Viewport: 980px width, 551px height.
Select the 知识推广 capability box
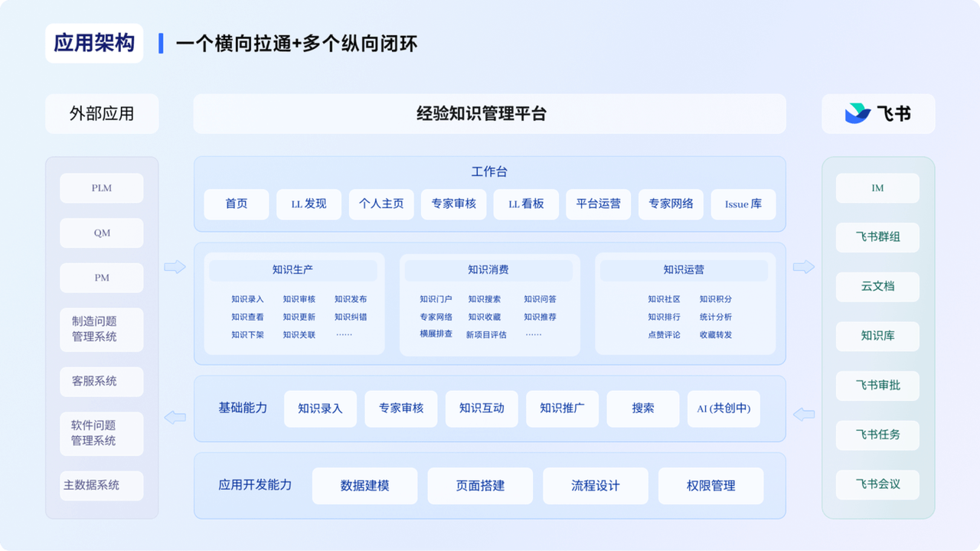(x=562, y=409)
